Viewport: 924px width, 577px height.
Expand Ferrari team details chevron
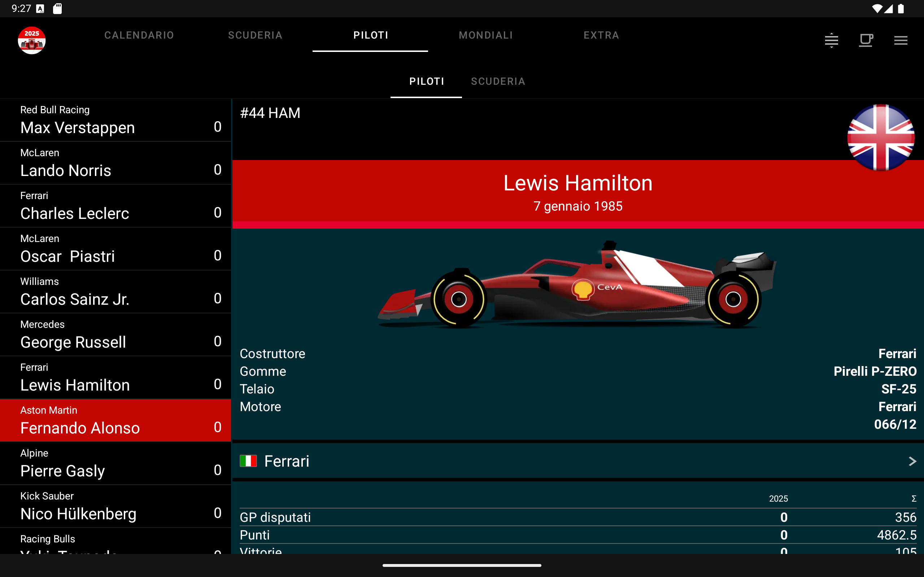(912, 461)
